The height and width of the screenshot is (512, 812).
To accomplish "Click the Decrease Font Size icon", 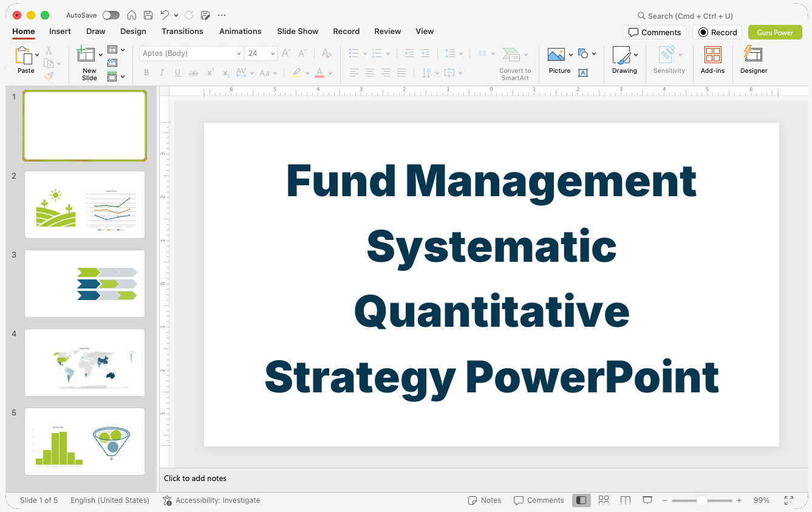I will point(302,53).
